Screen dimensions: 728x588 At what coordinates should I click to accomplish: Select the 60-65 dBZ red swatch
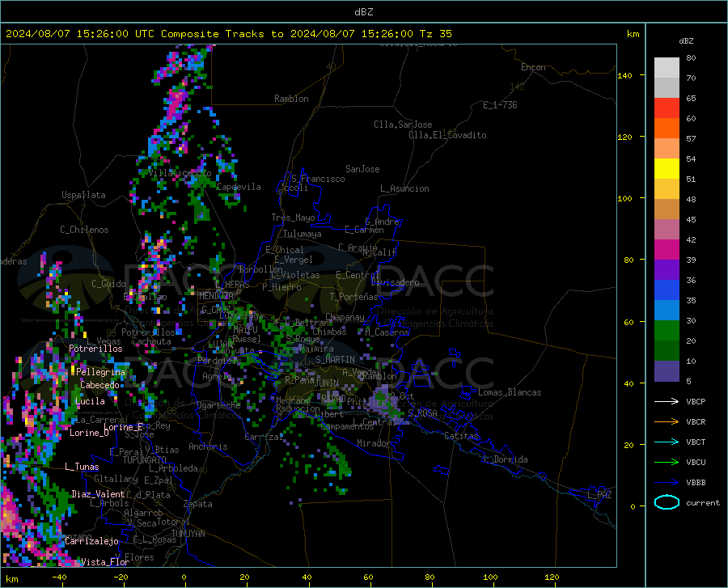[667, 108]
